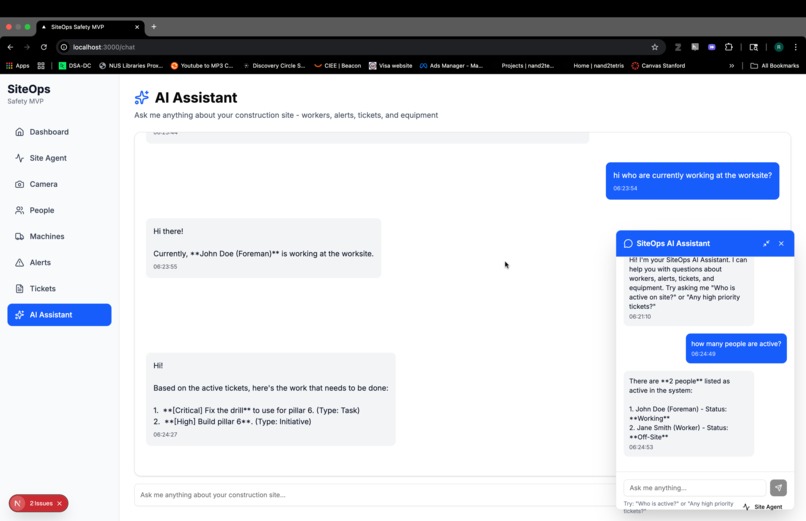Click the grid icon next to Apps bookmark
Screen dimensions: 806x521
point(41,66)
